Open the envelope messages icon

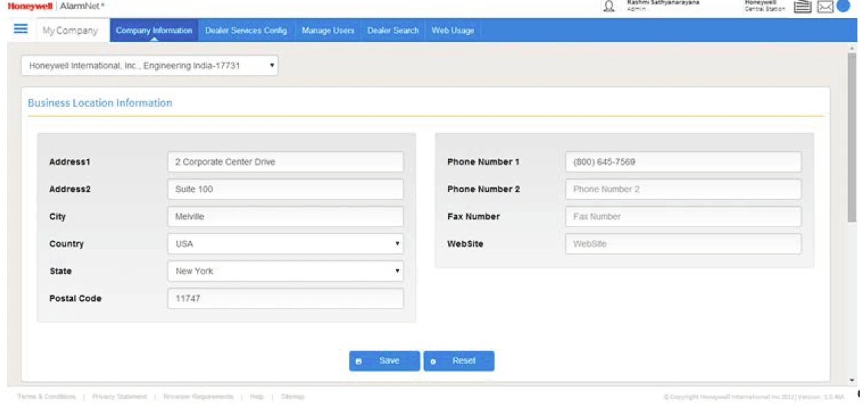point(825,7)
